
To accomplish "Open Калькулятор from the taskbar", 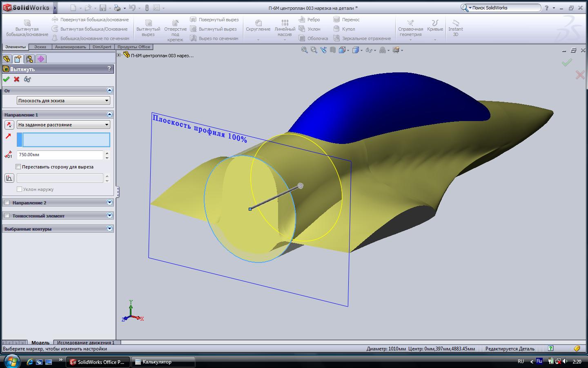I will click(x=163, y=362).
